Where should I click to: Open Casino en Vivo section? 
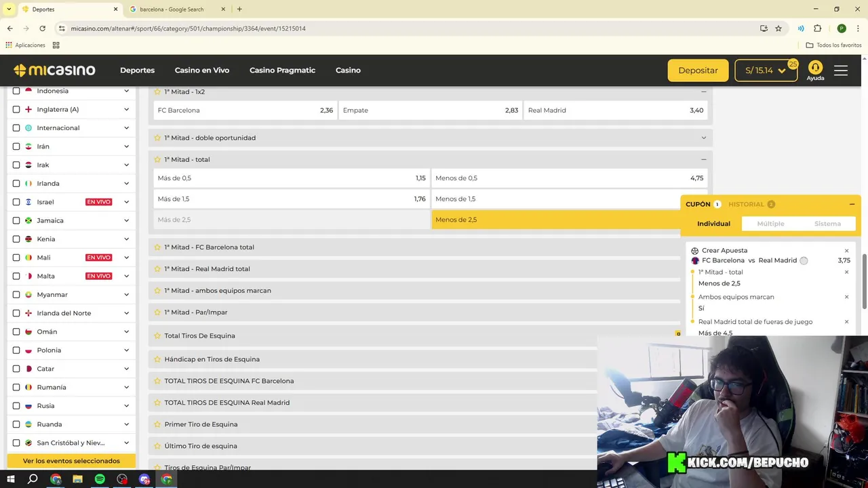click(202, 70)
